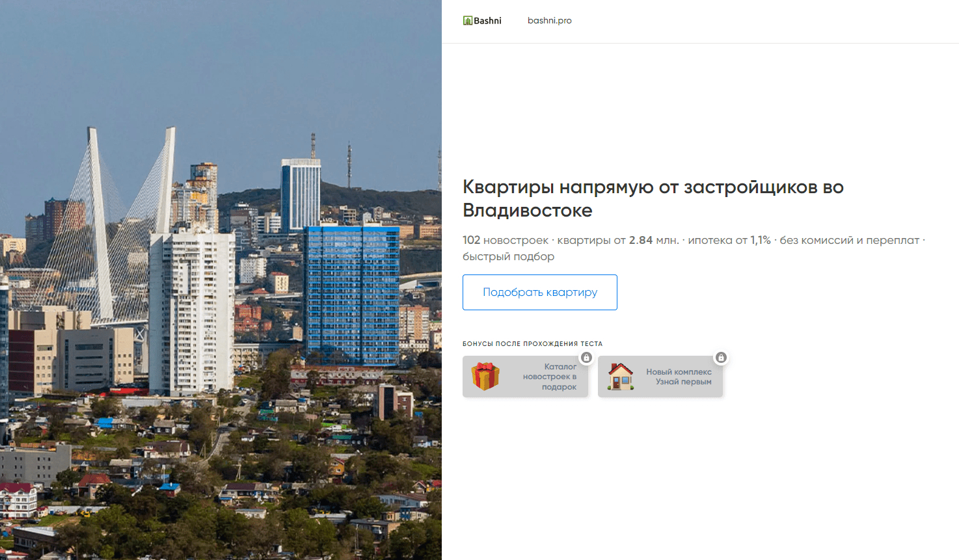This screenshot has height=560, width=959.
Task: Click the house emoji icon
Action: click(621, 377)
